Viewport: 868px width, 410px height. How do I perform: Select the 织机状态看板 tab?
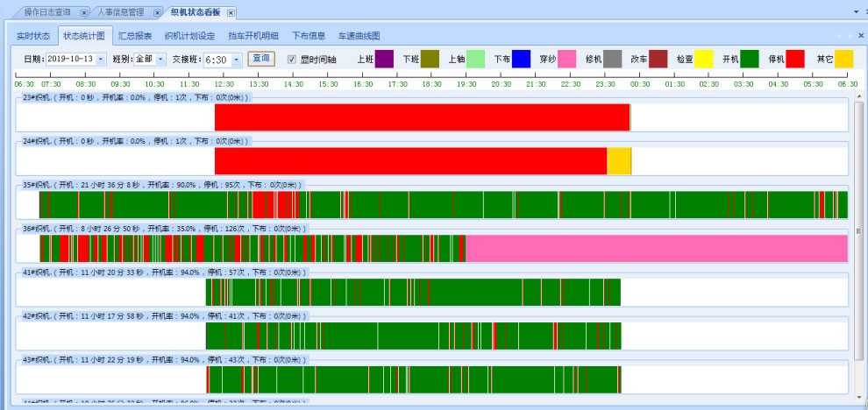tap(195, 12)
